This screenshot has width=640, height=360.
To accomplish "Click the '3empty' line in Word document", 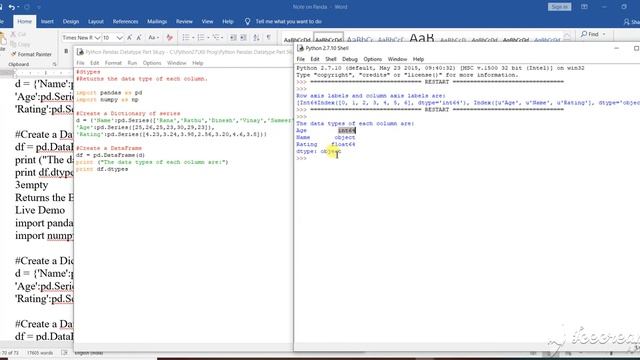I will [x=32, y=185].
